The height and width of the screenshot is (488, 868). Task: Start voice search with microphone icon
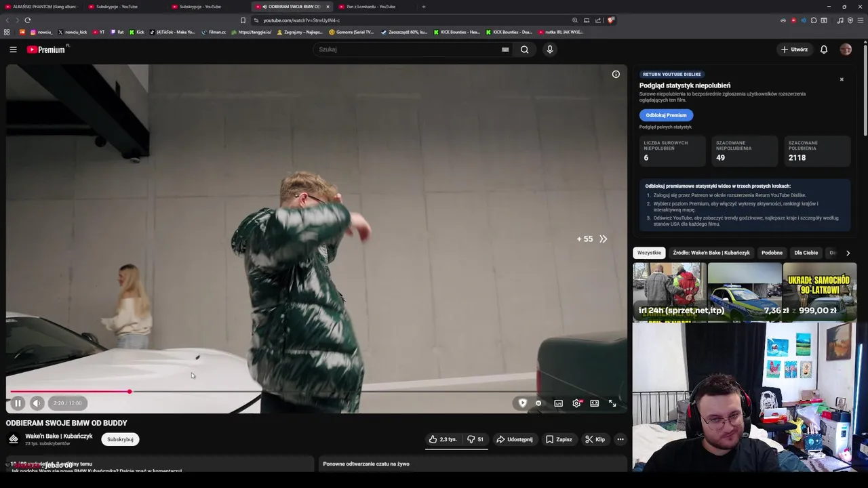pos(550,49)
